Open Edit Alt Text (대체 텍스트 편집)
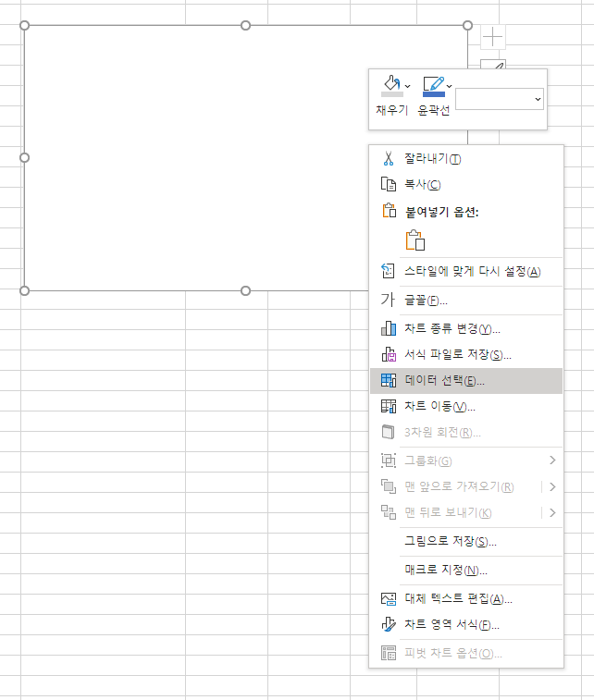This screenshot has width=594, height=700. tap(466, 598)
